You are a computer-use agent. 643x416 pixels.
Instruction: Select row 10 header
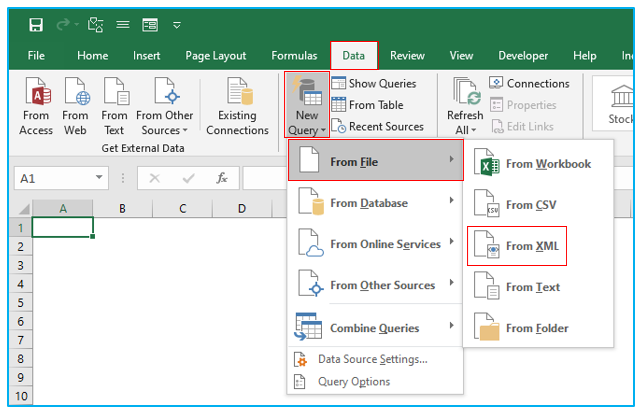click(21, 396)
